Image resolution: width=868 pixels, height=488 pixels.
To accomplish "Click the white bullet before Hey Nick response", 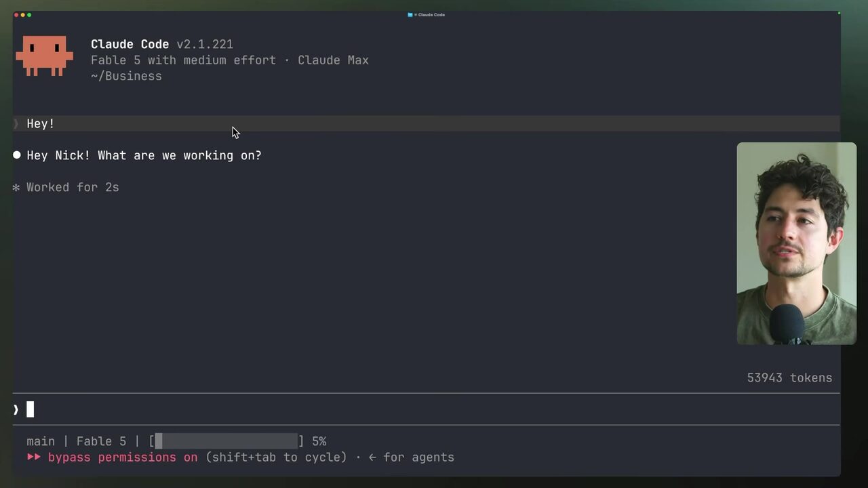I will 17,155.
